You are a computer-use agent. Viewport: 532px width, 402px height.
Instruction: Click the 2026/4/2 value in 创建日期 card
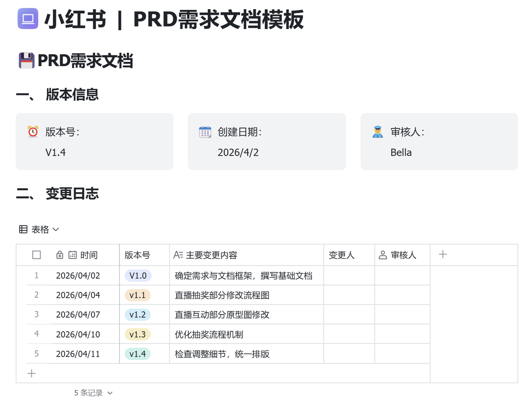point(238,152)
